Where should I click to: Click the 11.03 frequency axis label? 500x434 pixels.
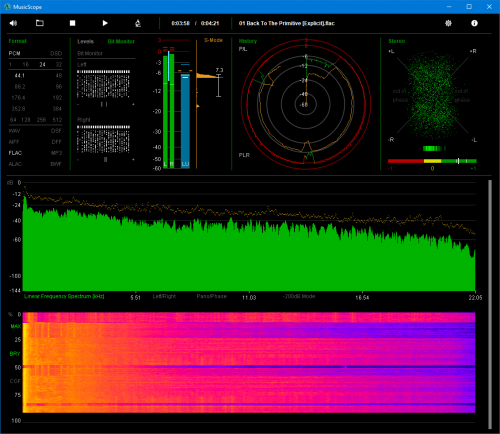tap(249, 297)
